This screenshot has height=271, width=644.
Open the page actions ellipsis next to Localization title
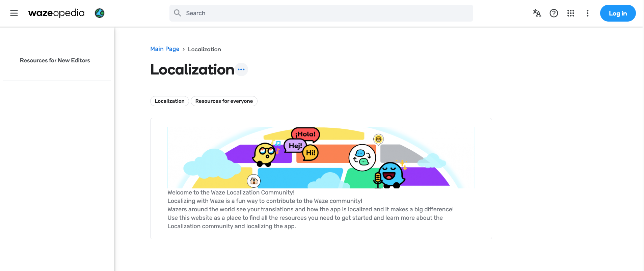[x=241, y=69]
